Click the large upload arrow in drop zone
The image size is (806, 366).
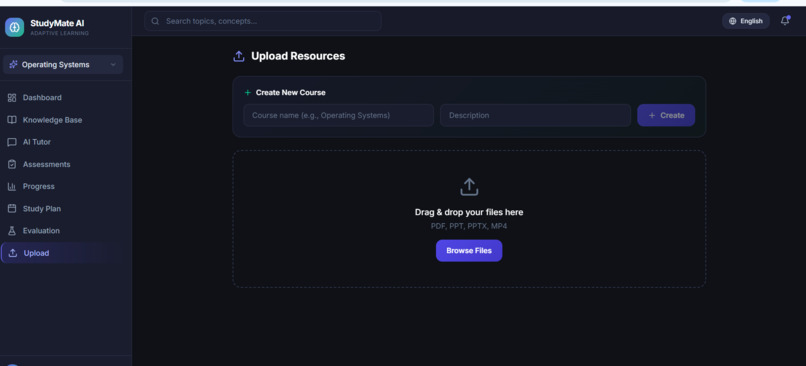click(x=469, y=187)
